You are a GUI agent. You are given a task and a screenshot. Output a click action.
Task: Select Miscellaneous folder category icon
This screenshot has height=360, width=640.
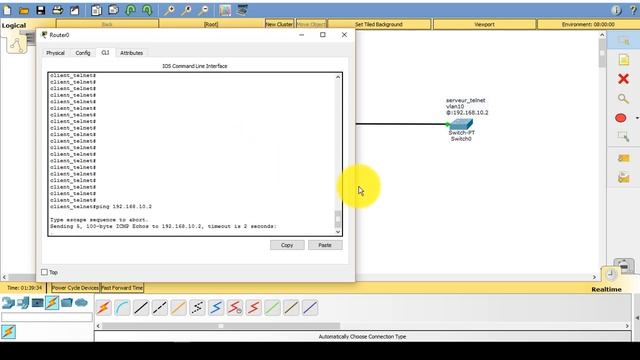tap(67, 303)
